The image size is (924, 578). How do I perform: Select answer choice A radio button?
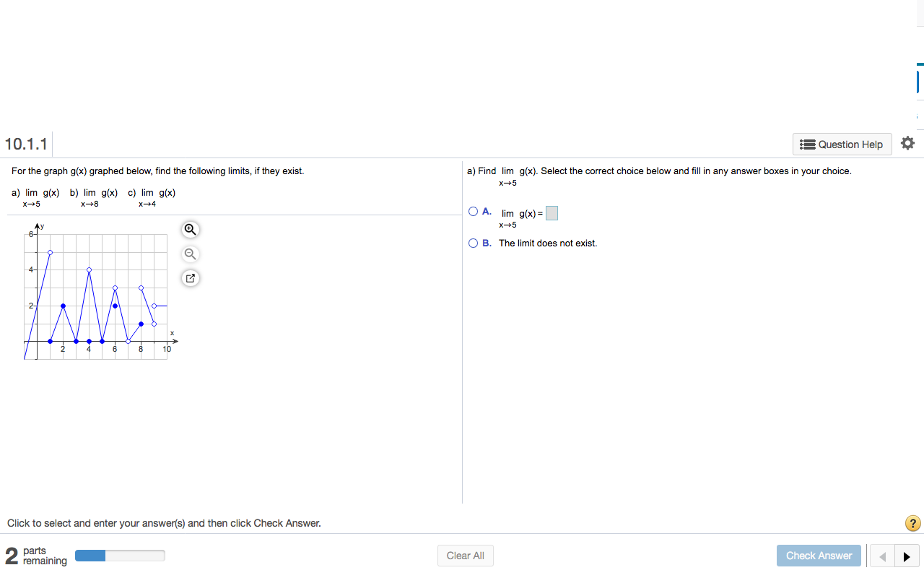tap(473, 211)
